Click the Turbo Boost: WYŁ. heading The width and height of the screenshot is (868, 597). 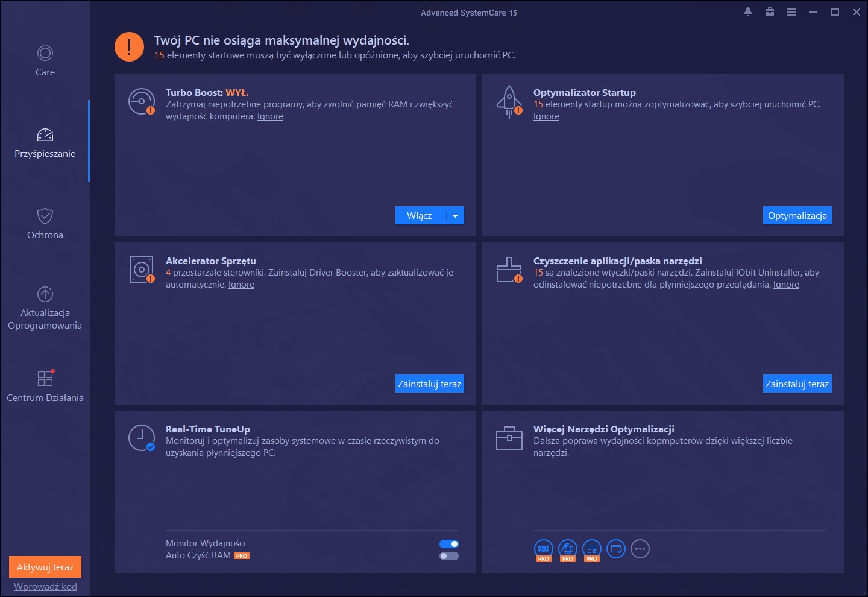click(207, 92)
